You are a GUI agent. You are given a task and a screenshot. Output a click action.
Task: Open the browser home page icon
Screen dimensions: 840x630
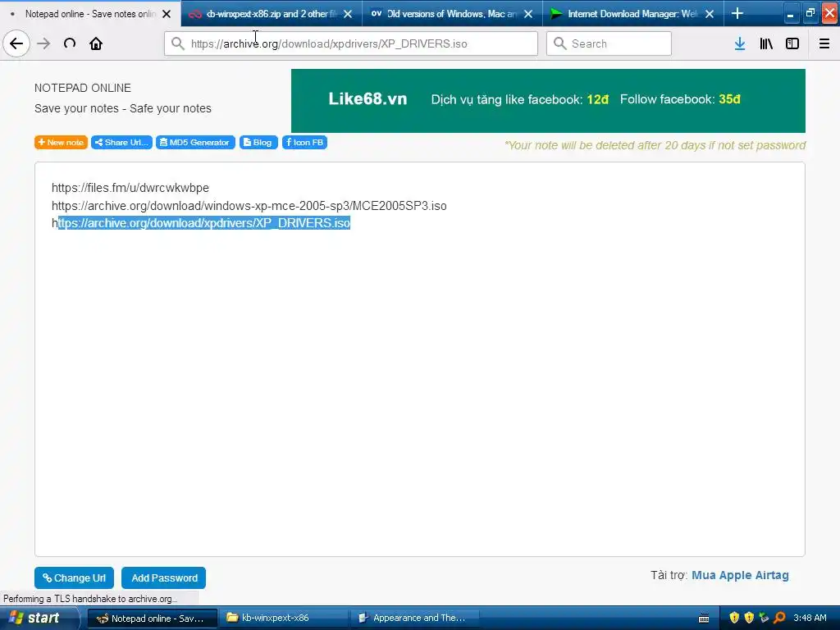click(96, 43)
